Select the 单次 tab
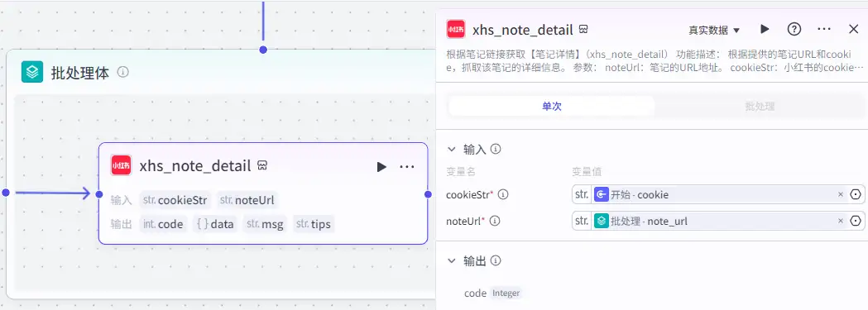Image resolution: width=868 pixels, height=310 pixels. 551,106
